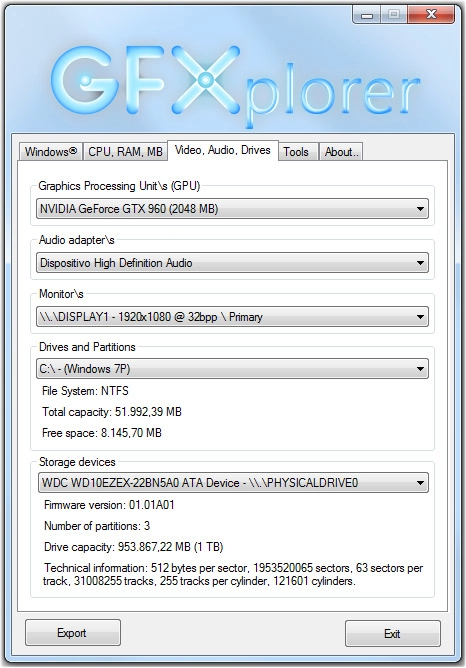Image resolution: width=466 pixels, height=668 pixels.
Task: Go to the About.. tab
Action: pyautogui.click(x=341, y=152)
